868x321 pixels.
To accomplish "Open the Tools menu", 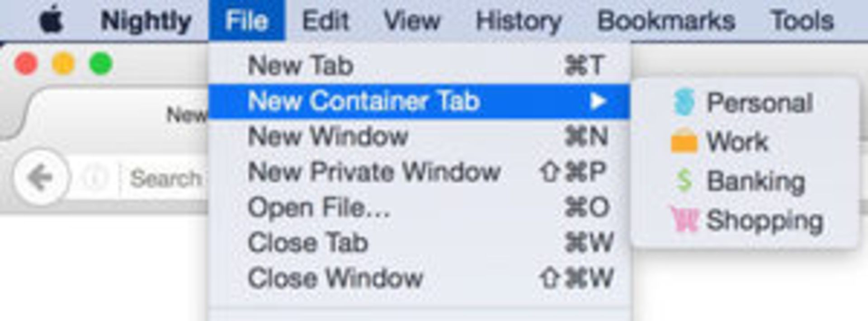I will pos(802,21).
